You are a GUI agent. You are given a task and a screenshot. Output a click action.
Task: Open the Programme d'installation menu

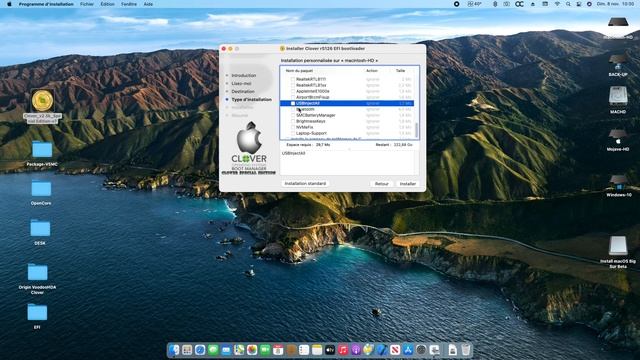point(46,4)
